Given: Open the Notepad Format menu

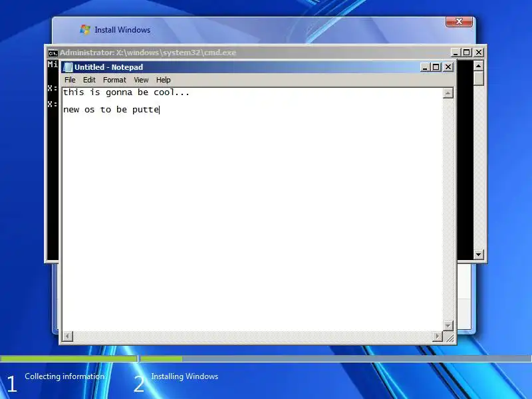Looking at the screenshot, I should [114, 80].
